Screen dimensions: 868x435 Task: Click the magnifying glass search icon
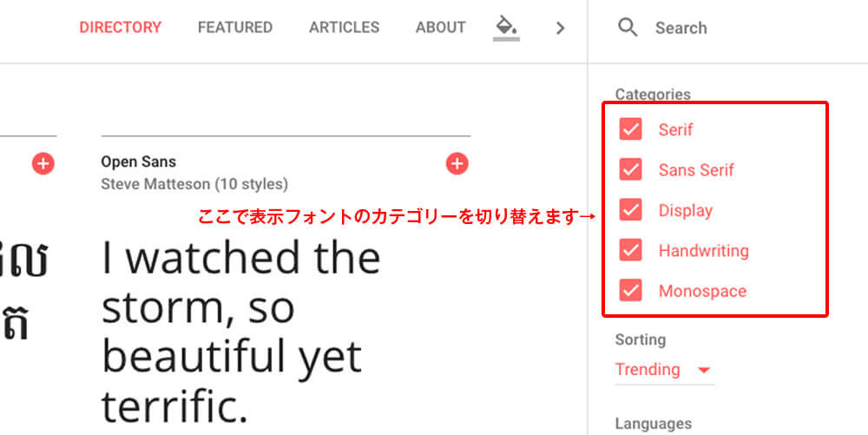[x=628, y=27]
